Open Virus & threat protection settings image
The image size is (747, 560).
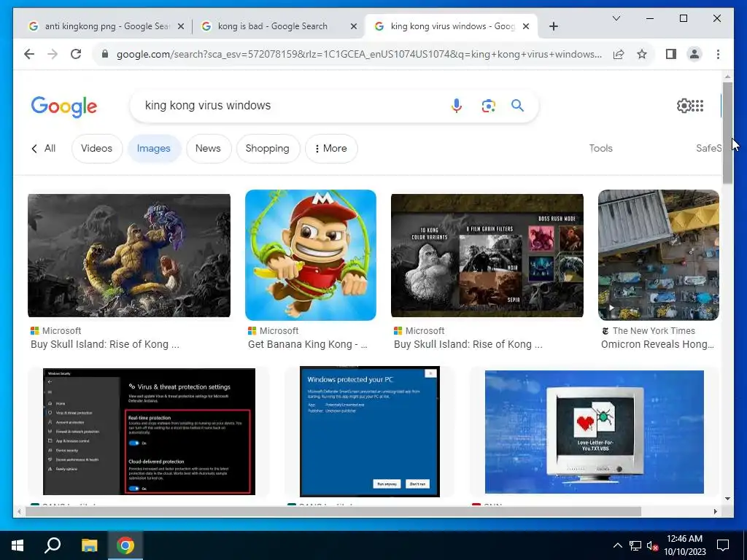click(x=149, y=432)
